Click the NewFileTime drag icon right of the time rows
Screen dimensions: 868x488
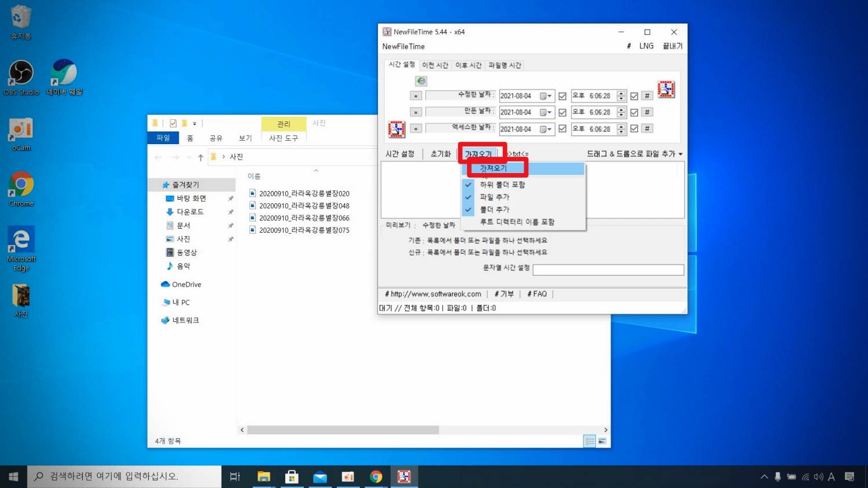666,90
